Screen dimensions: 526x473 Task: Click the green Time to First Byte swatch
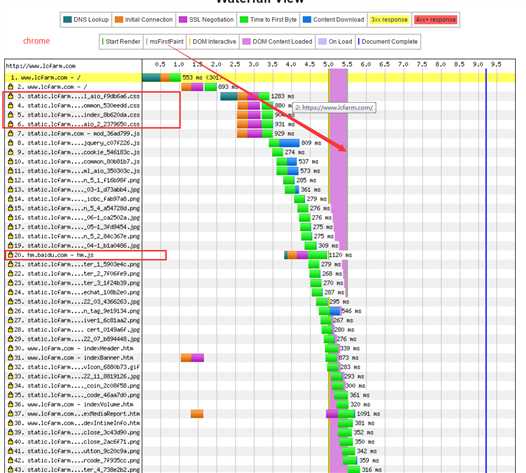point(244,19)
